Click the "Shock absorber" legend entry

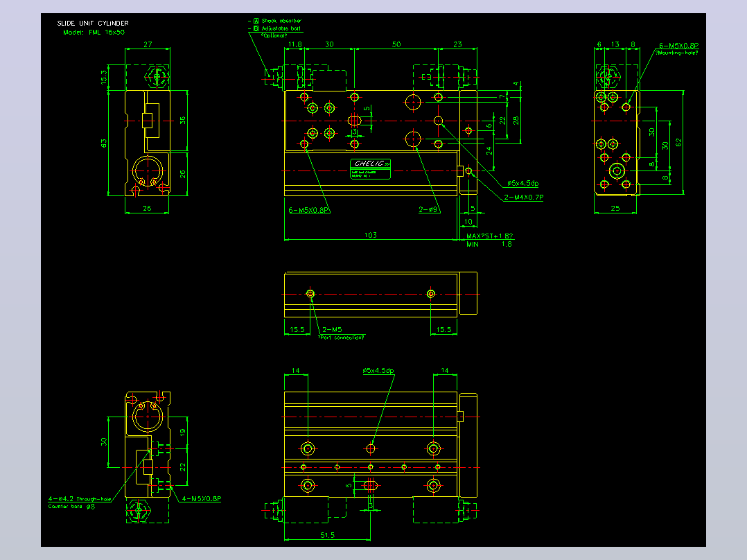click(x=281, y=21)
